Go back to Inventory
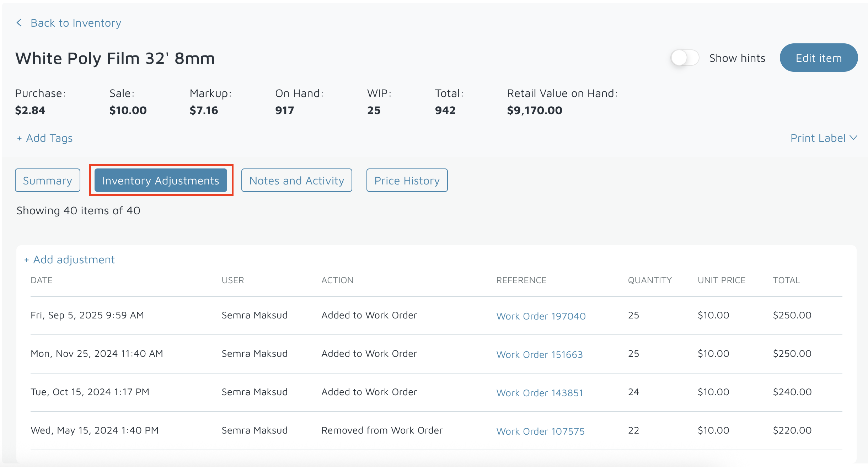This screenshot has height=467, width=868. 76,23
